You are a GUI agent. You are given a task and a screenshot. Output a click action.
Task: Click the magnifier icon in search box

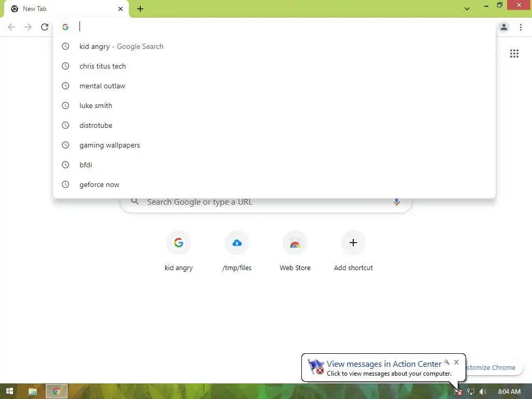click(135, 202)
